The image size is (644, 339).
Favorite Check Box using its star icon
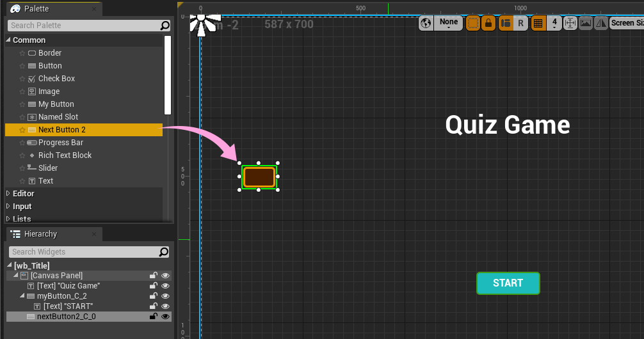tap(22, 79)
